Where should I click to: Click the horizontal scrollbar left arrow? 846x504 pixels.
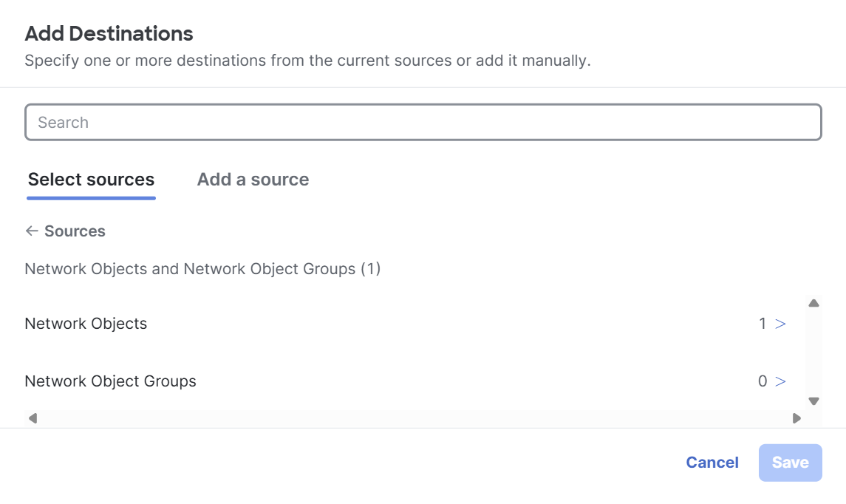click(33, 418)
